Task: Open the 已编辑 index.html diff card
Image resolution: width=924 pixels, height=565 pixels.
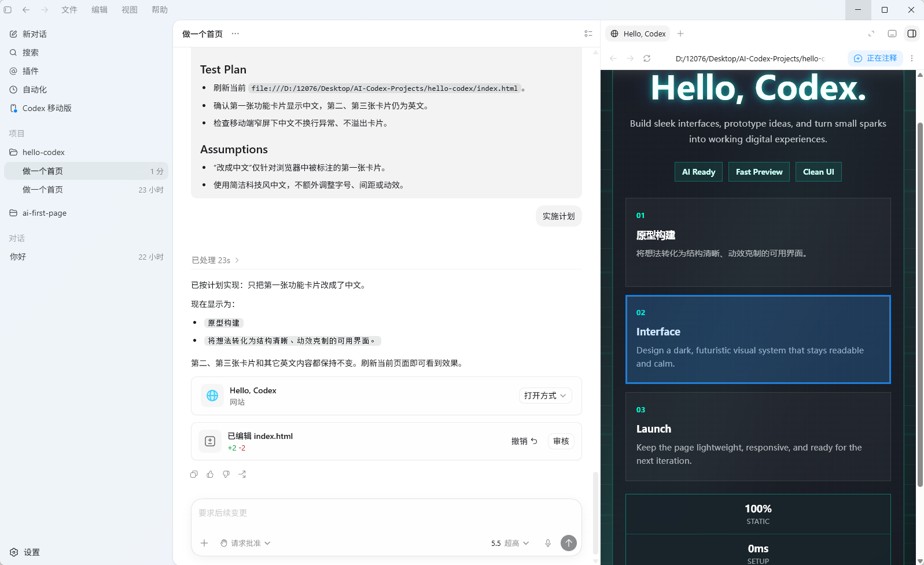Action: (x=386, y=441)
